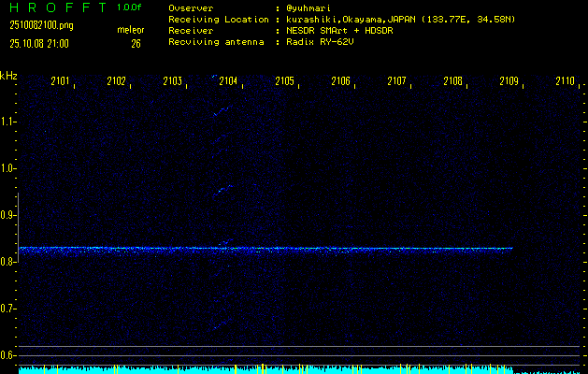Click the Ovserver field label

191,7
